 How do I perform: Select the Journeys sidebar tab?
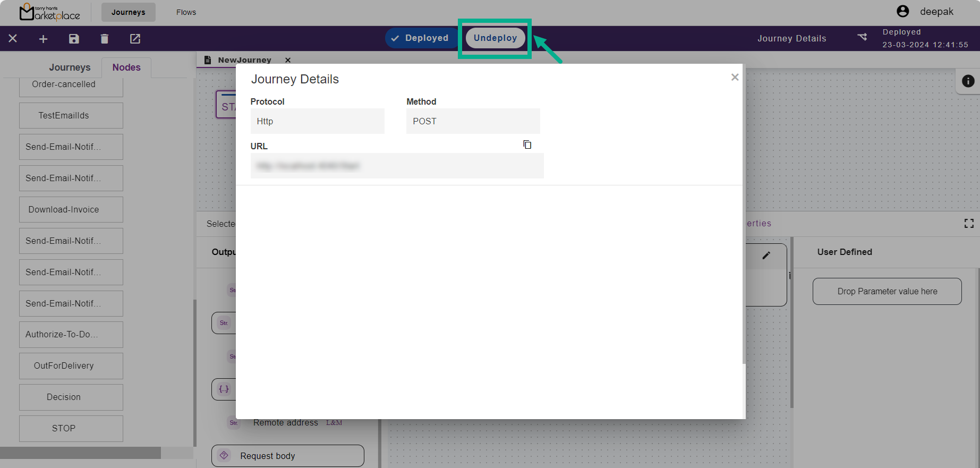coord(70,67)
